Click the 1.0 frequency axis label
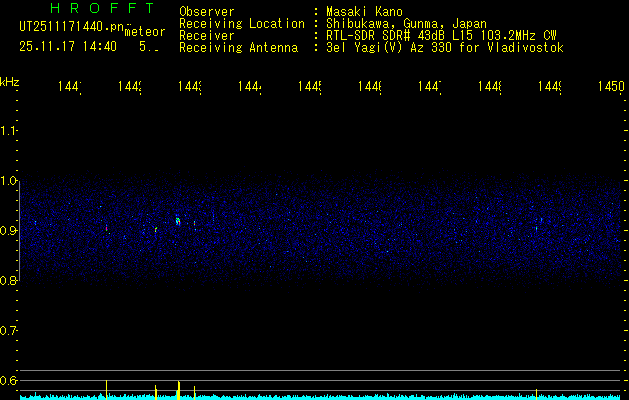 point(9,181)
